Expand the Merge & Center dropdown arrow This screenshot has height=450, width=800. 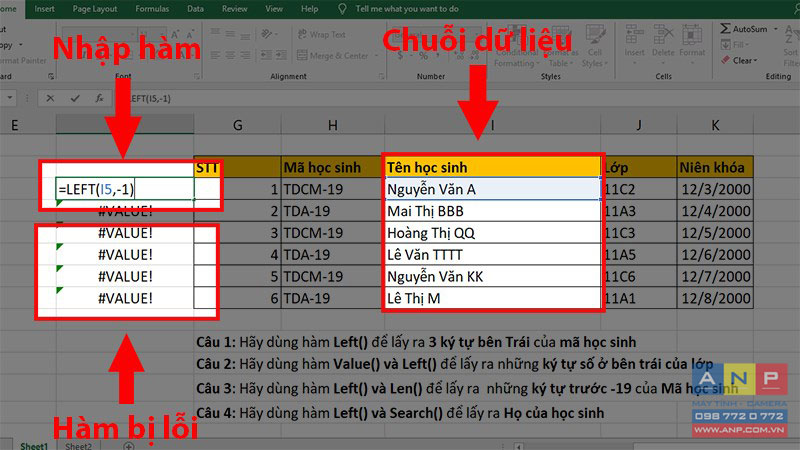pos(377,56)
